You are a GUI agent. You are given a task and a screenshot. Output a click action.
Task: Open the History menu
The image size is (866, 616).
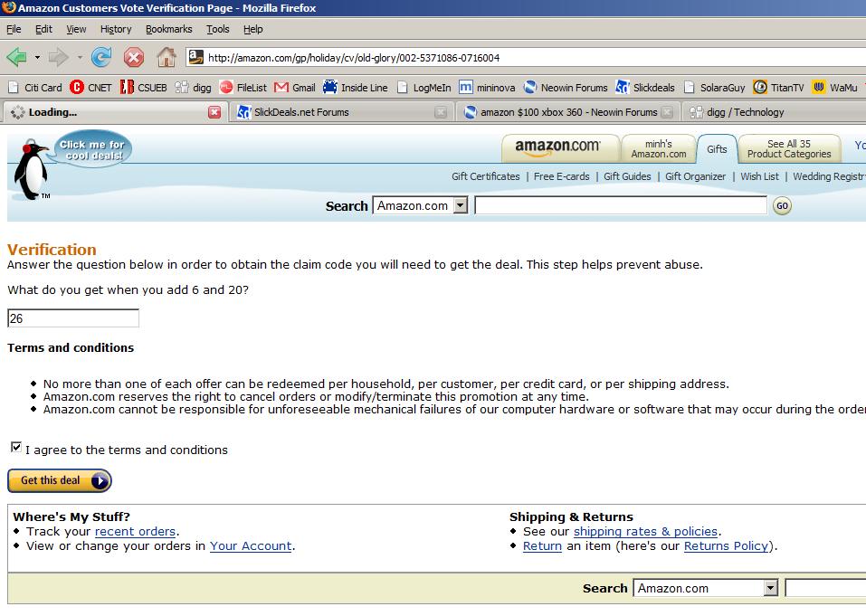[116, 29]
